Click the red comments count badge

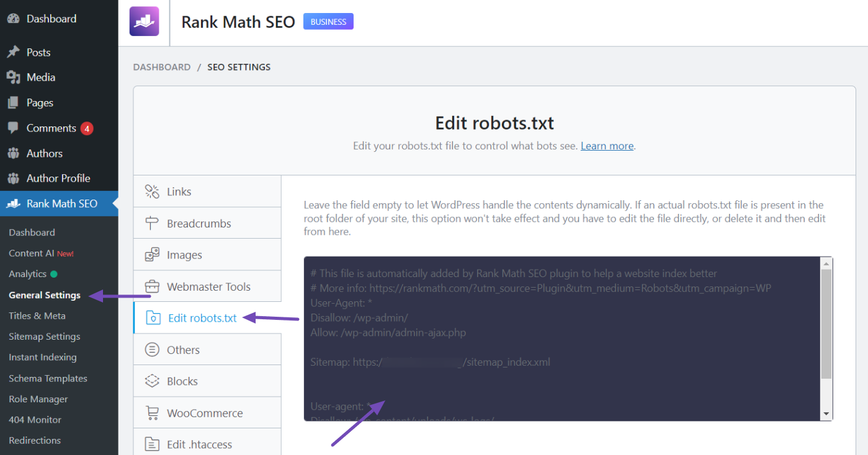point(87,128)
